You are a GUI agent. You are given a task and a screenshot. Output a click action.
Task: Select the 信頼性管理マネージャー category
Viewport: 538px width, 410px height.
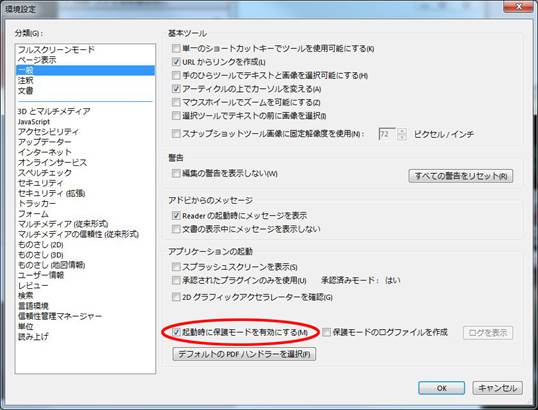(x=60, y=316)
